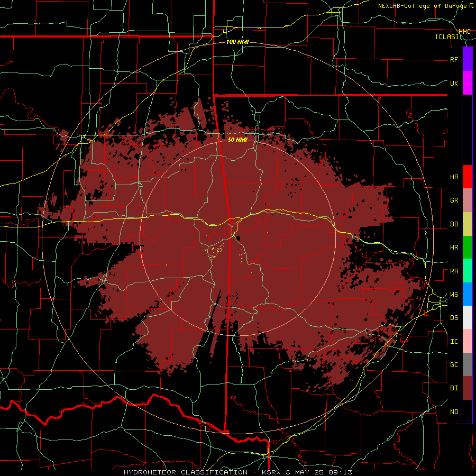Select the GR pink legend swatch
Image resolution: width=476 pixels, height=476 pixels.
(x=467, y=200)
